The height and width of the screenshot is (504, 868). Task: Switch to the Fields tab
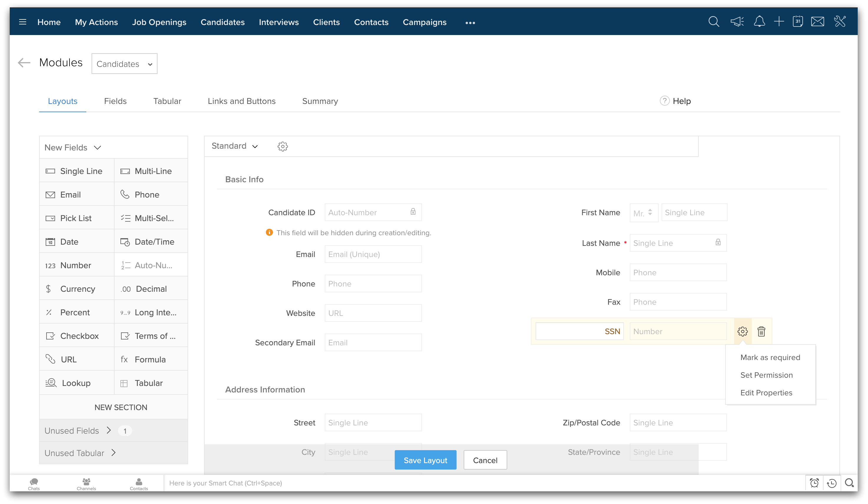point(115,101)
